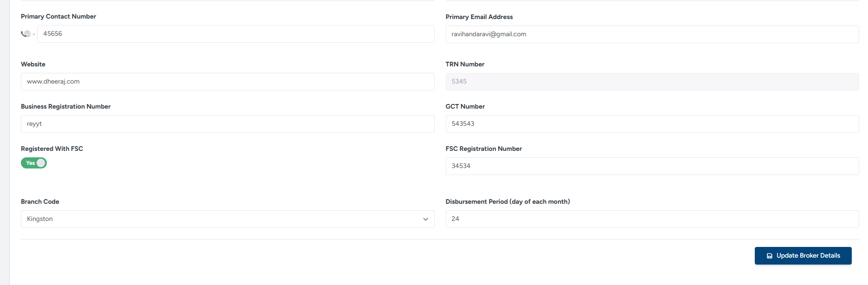Click the greyed-out TRN Number field
The width and height of the screenshot is (868, 285).
652,82
